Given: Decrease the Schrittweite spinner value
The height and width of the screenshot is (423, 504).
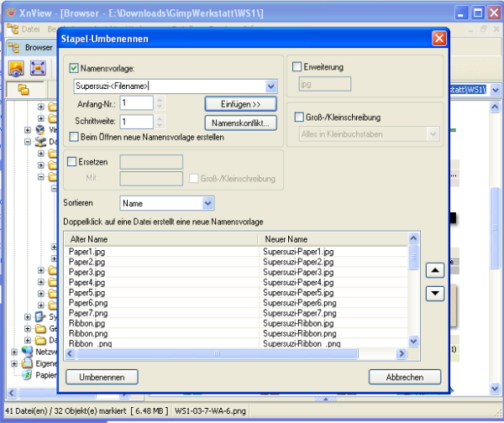Looking at the screenshot, I should tap(160, 125).
